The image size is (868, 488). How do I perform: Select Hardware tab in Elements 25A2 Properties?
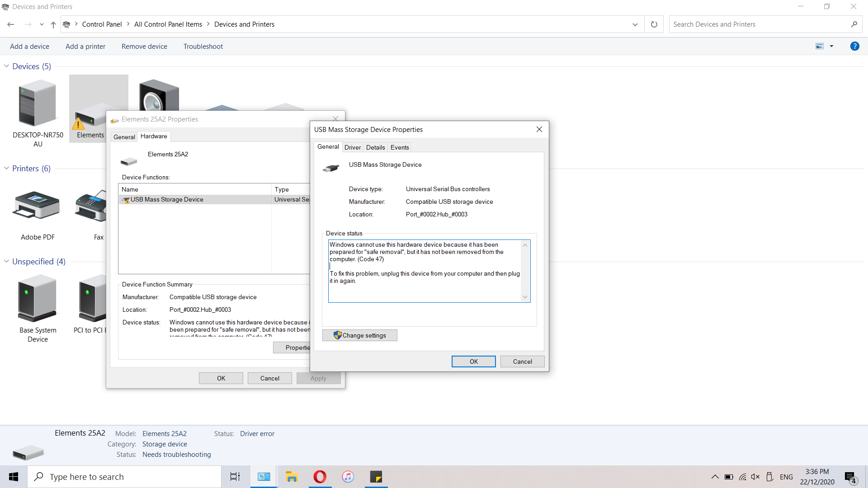[154, 136]
